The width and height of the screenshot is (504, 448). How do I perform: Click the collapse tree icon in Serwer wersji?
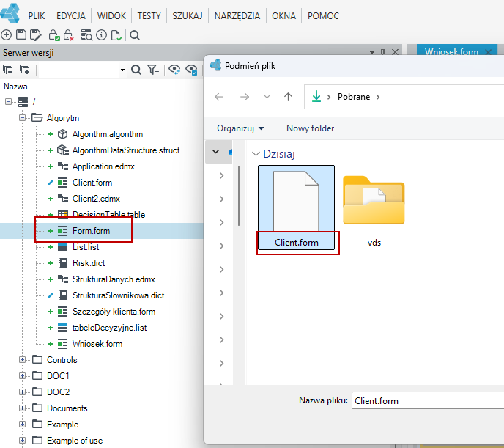[x=8, y=69]
